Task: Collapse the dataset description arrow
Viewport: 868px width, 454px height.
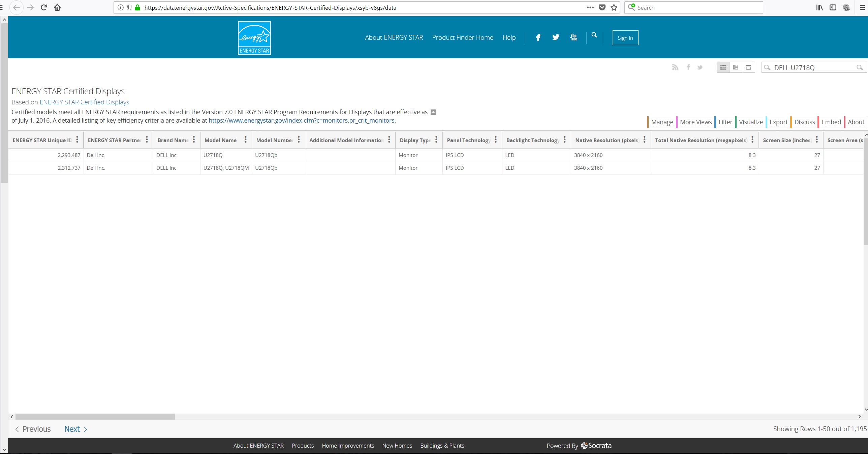Action: pyautogui.click(x=433, y=112)
